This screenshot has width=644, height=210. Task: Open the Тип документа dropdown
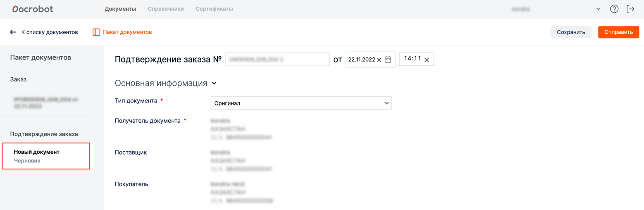[301, 103]
